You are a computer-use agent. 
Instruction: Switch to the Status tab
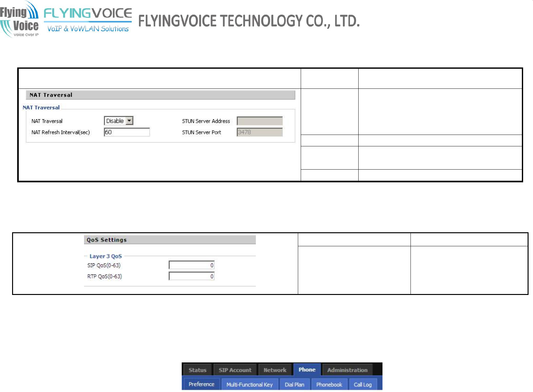[197, 370]
